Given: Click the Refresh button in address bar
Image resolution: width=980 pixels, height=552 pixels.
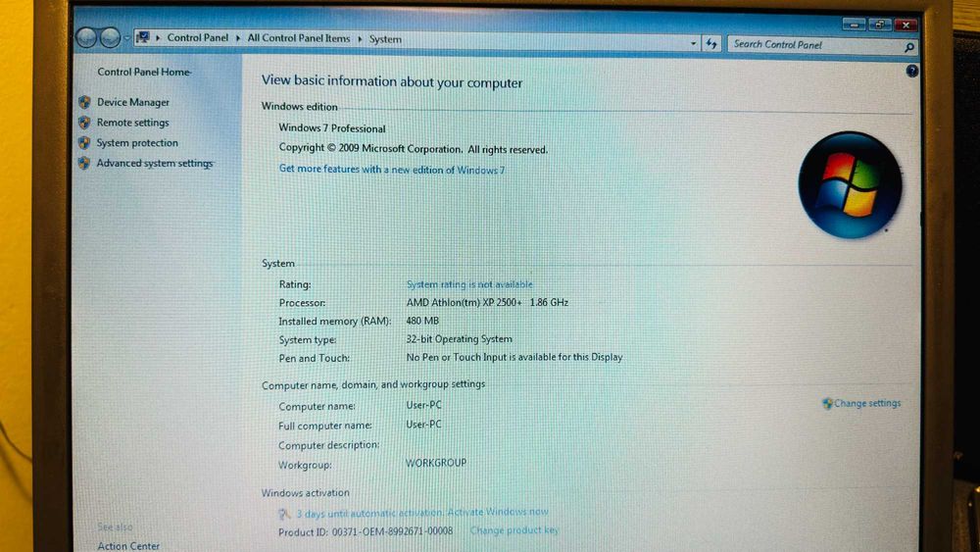Looking at the screenshot, I should click(711, 44).
